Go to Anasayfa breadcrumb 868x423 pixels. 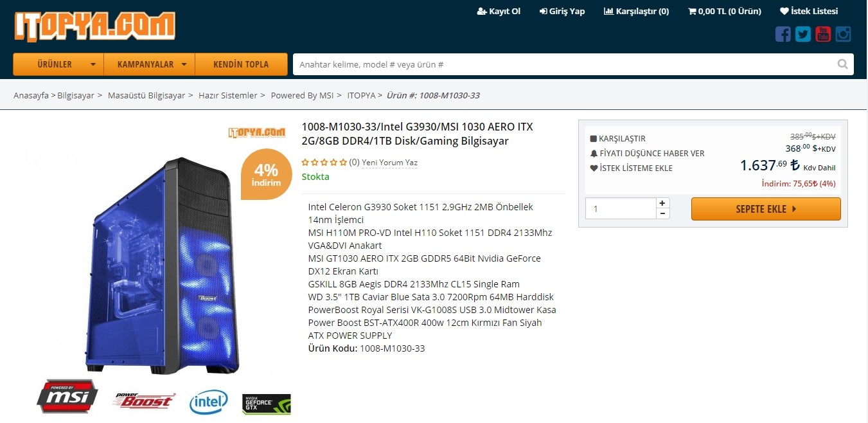31,95
